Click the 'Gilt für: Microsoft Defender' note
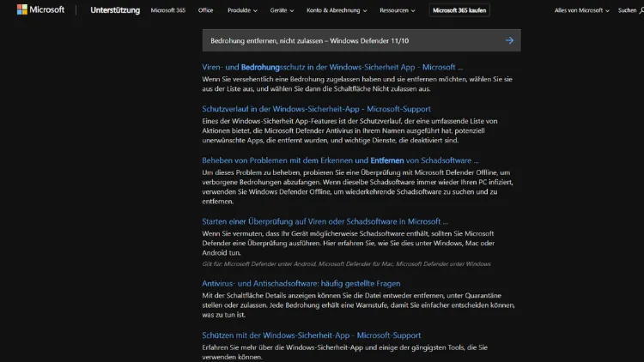Screen dimensions: 644x362 [x=346, y=264]
